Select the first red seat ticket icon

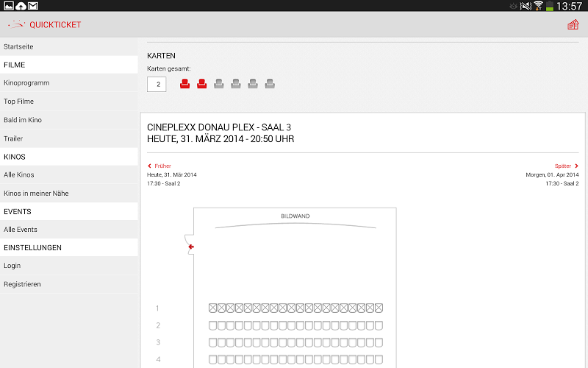(184, 84)
